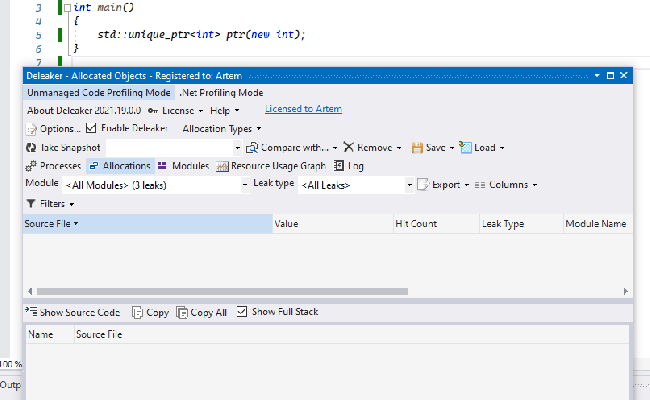Screen dimensions: 650x400
Task: Sort by the Source File column header
Action: click(148, 224)
